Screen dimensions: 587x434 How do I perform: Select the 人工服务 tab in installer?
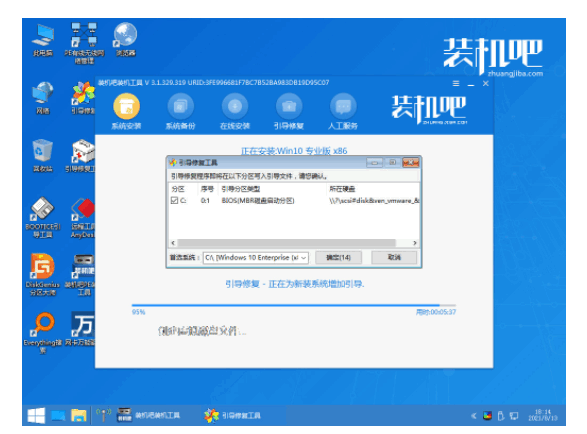[343, 112]
